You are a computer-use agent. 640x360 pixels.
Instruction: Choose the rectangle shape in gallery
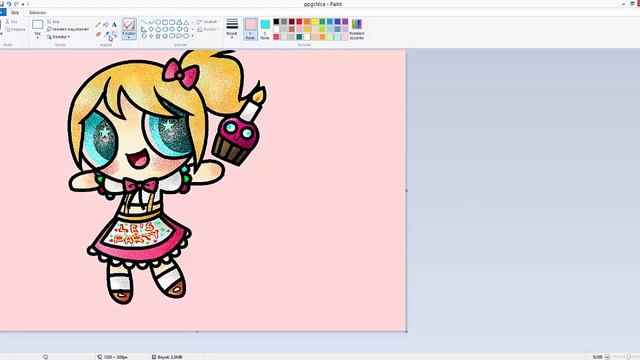[165, 22]
